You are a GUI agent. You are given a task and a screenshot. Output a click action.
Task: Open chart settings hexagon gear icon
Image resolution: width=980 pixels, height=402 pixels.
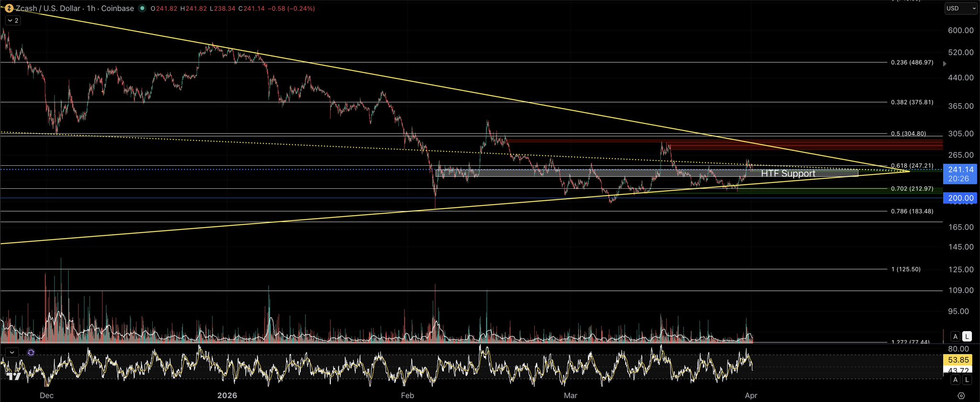[961, 396]
